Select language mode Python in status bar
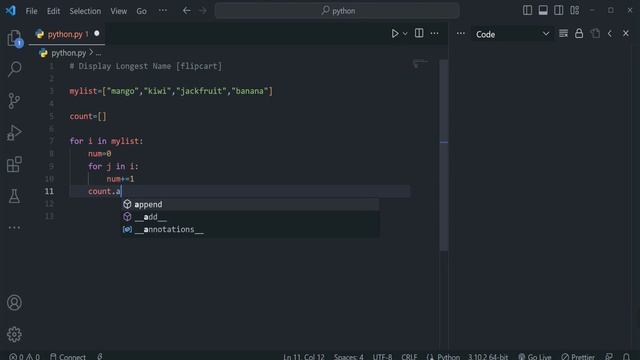The width and height of the screenshot is (640, 360). pos(448,356)
